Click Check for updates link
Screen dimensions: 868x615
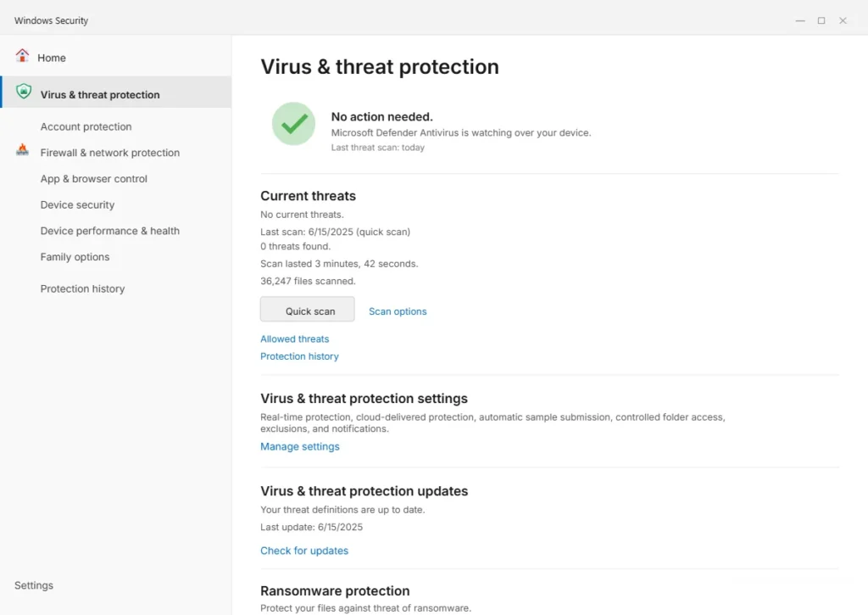point(304,551)
